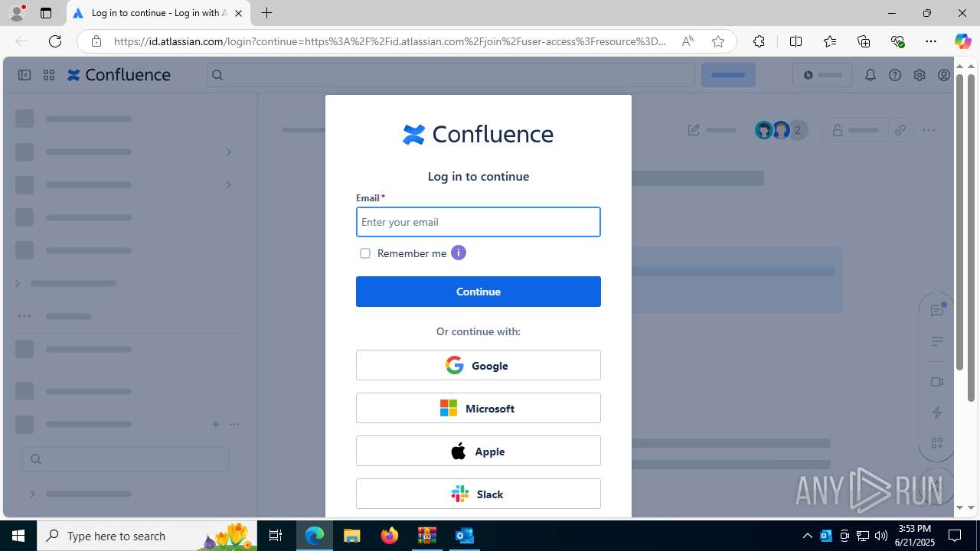Screen dimensions: 980x551
Task: Click the copy link icon
Action: [900, 130]
